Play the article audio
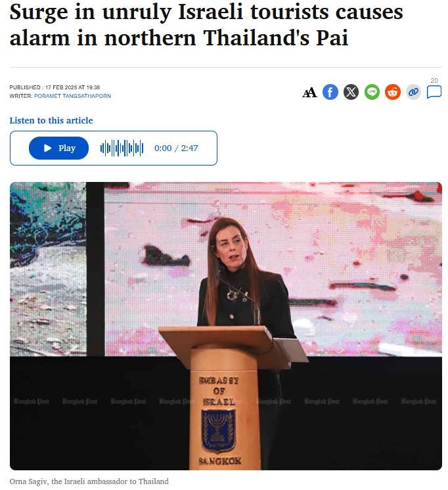Image resolution: width=448 pixels, height=490 pixels. [58, 148]
